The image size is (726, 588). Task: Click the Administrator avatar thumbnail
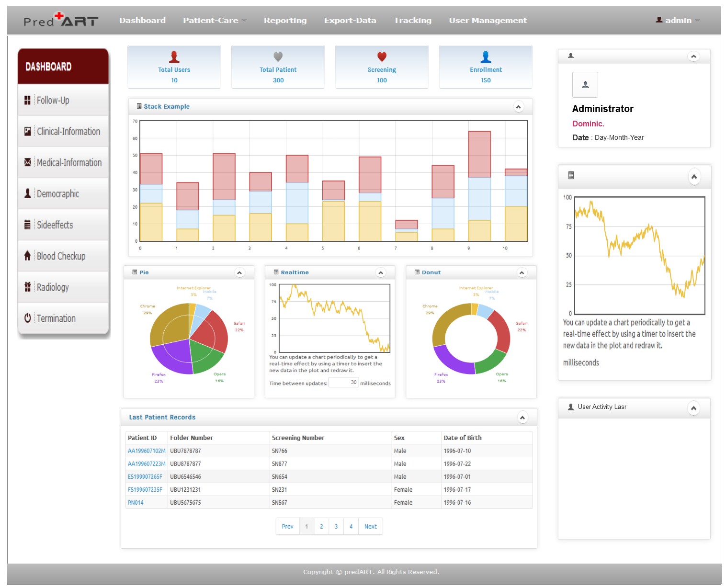(x=585, y=85)
